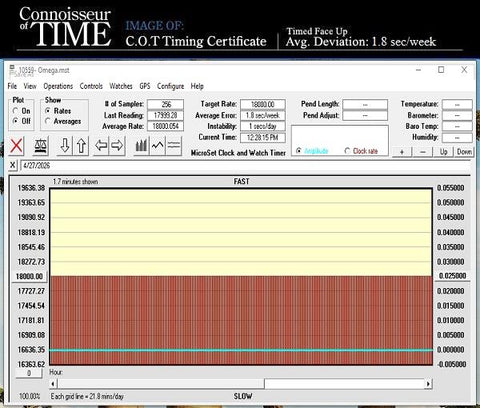The image size is (480, 408).
Task: Open the Watches menu
Action: pos(121,86)
